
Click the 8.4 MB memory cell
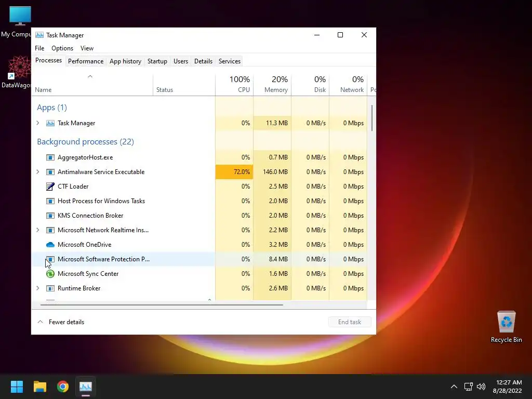[272, 259]
